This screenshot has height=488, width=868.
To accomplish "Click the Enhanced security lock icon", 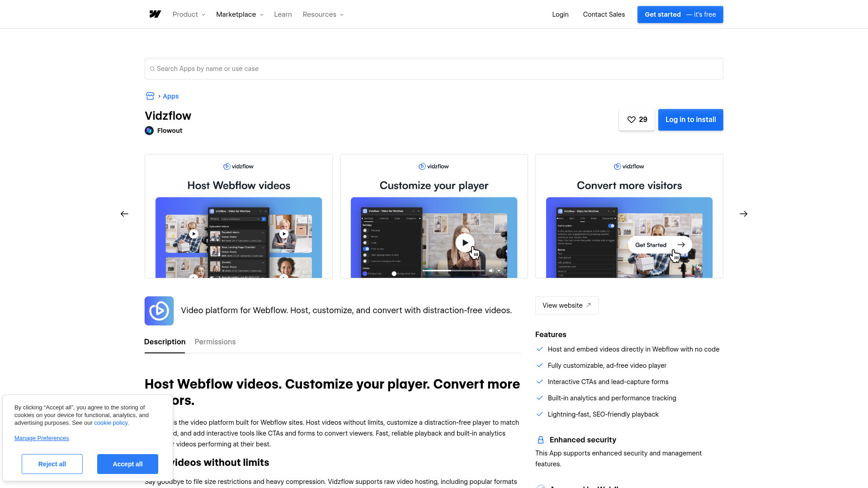I will coord(540,440).
